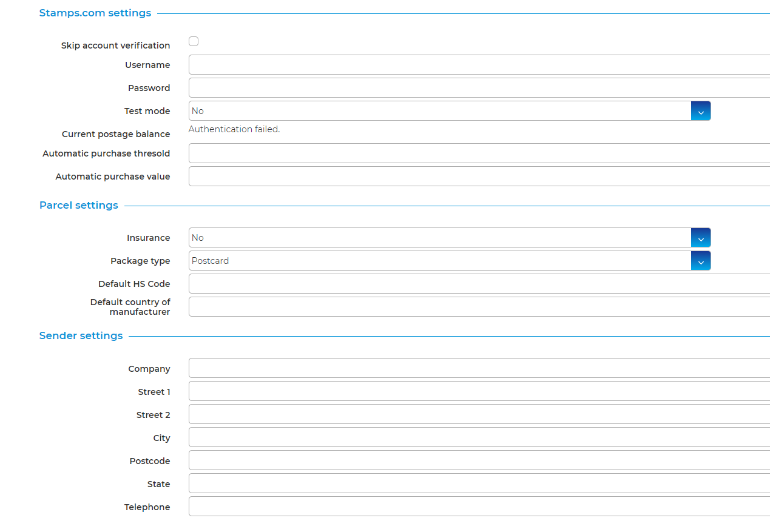
Task: Click the 'Password' label text
Action: 149,88
